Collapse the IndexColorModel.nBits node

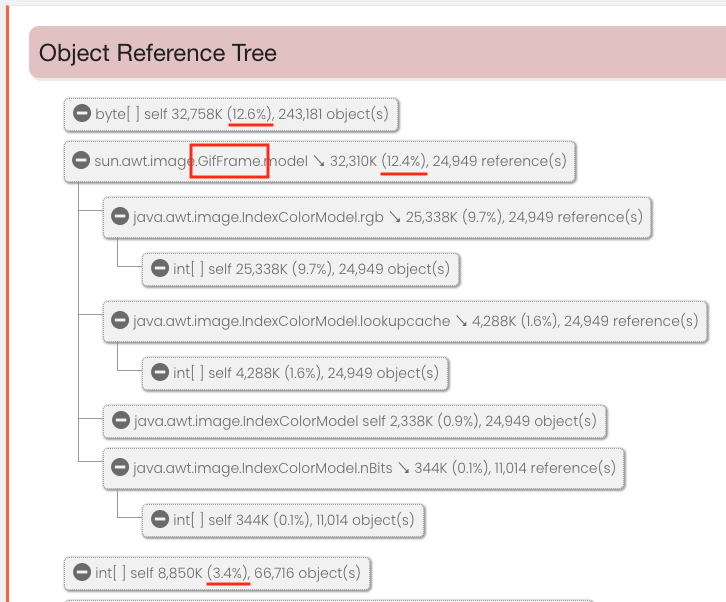(120, 467)
